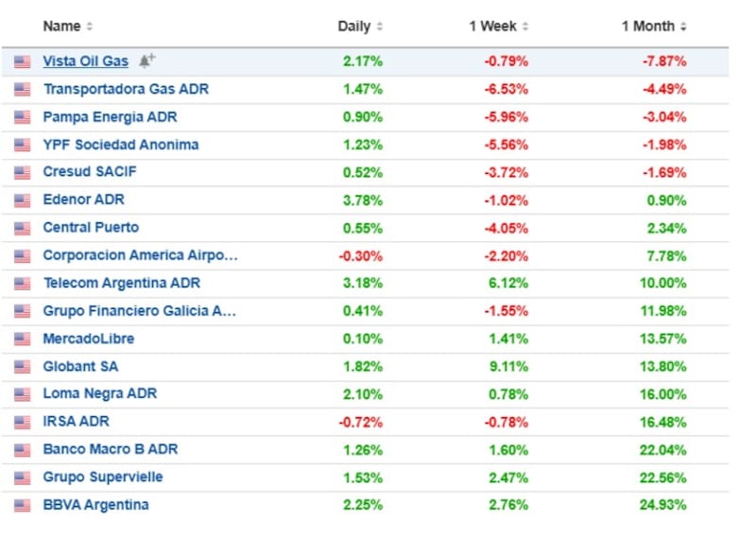Open Banco Macro B ADR link
Screen dimensions: 756x539
[110, 449]
